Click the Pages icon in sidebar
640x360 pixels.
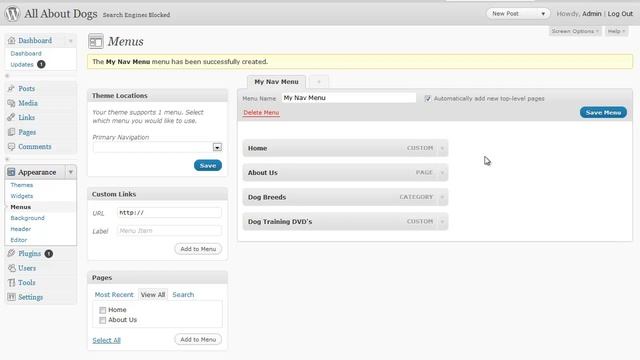pos(11,132)
